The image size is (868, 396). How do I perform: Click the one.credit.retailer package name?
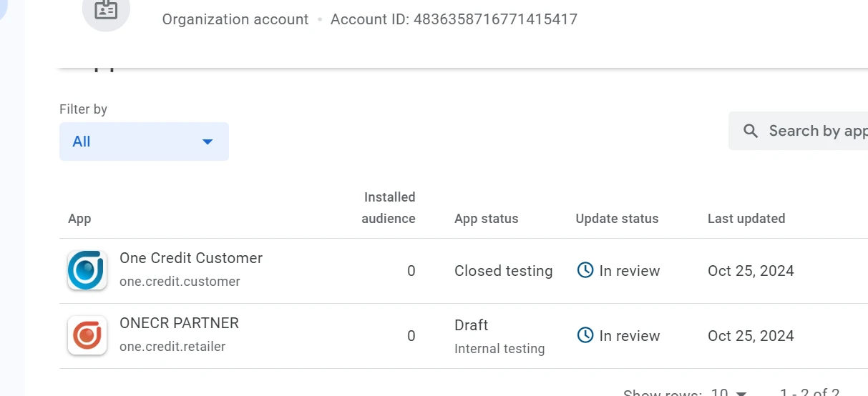pos(172,347)
